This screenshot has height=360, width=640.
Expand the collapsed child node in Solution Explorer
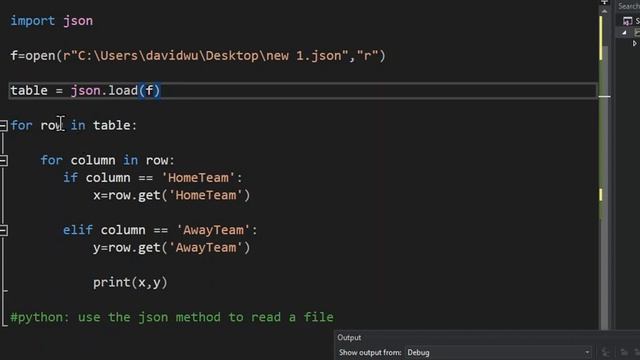[x=634, y=43]
